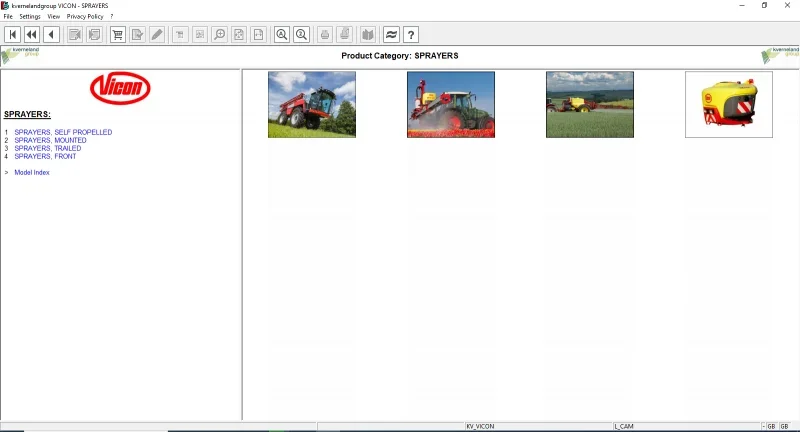Open the Privacy Policy menu
This screenshot has width=800, height=432.
(85, 16)
